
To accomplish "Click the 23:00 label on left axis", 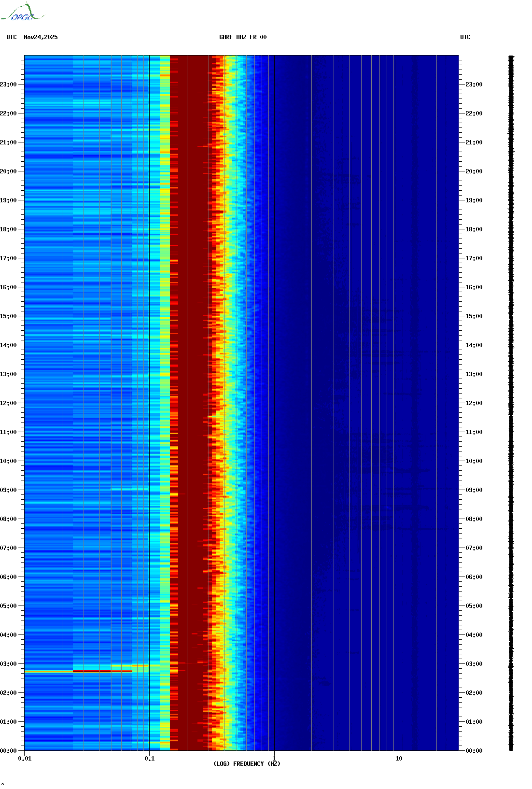I will 8,85.
